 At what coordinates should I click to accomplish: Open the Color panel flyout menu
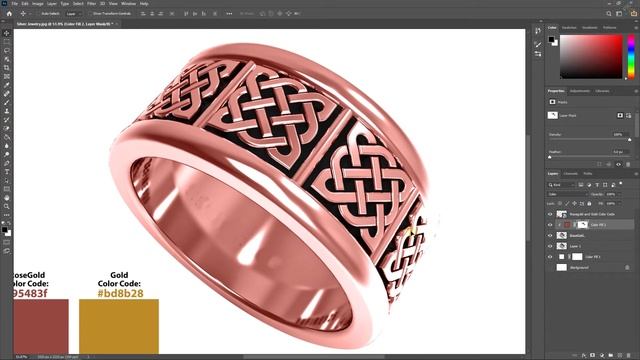[636, 28]
